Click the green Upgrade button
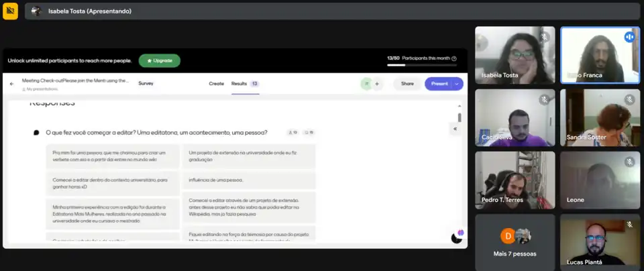 160,60
